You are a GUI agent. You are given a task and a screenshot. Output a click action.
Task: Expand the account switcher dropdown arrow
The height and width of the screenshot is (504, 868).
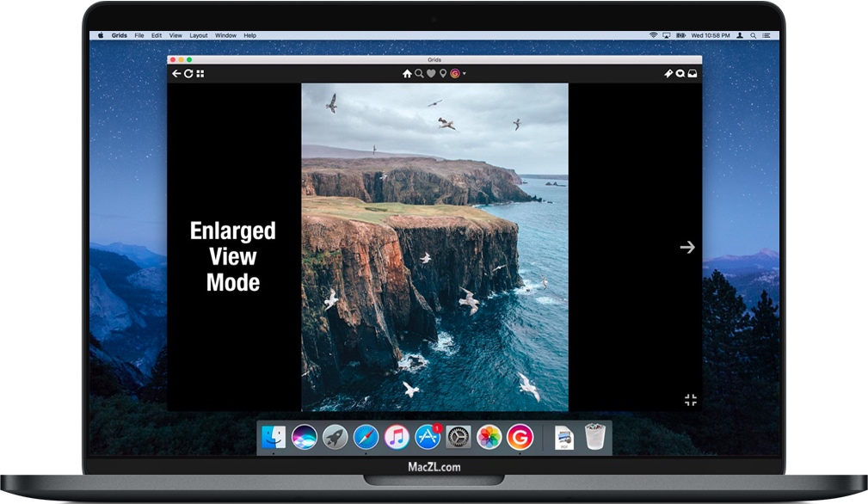tap(465, 74)
